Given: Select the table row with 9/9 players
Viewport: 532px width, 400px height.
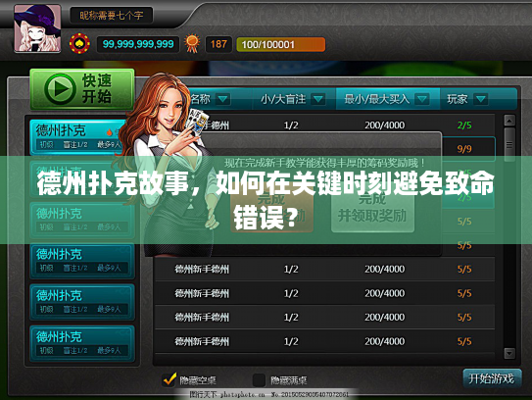Looking at the screenshot, I should 324,149.
